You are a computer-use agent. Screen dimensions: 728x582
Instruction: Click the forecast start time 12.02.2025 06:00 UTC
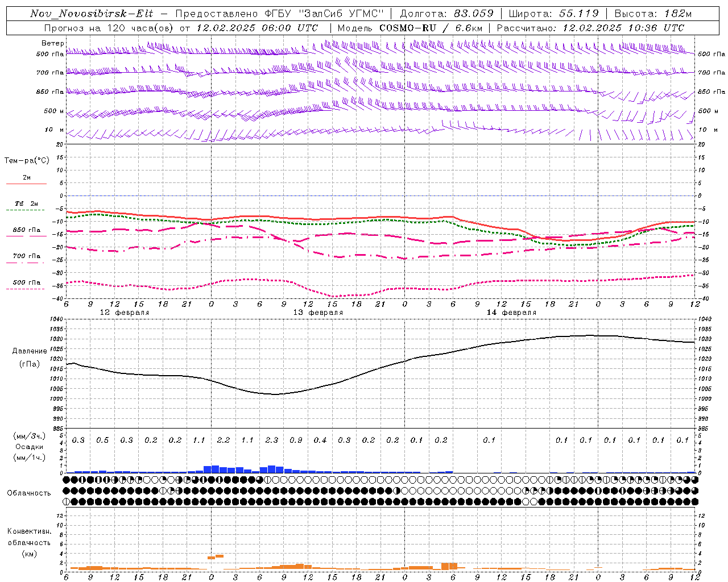257,28
